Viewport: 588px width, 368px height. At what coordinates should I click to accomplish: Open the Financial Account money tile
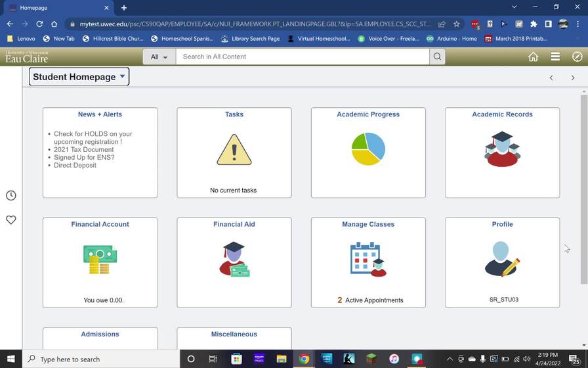[100, 262]
